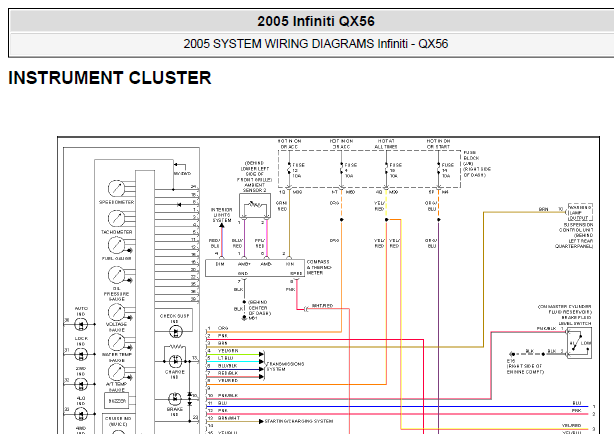Screen dimensions: 614x434
Task: Click the "ORG" wire label at pin 1
Action: click(x=223, y=328)
